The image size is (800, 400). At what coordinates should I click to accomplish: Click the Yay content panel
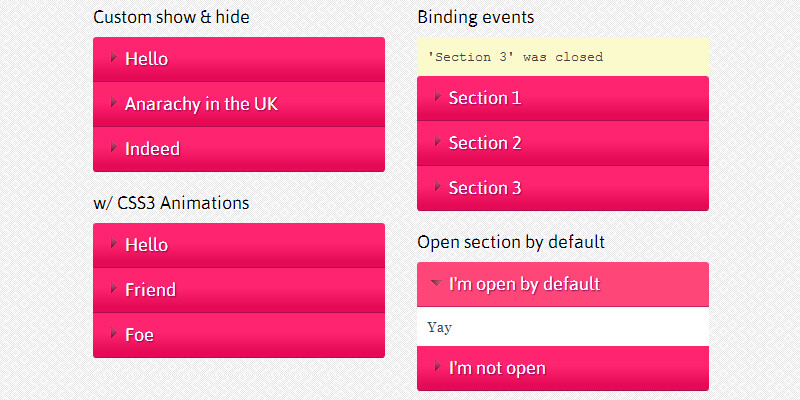[x=562, y=327]
